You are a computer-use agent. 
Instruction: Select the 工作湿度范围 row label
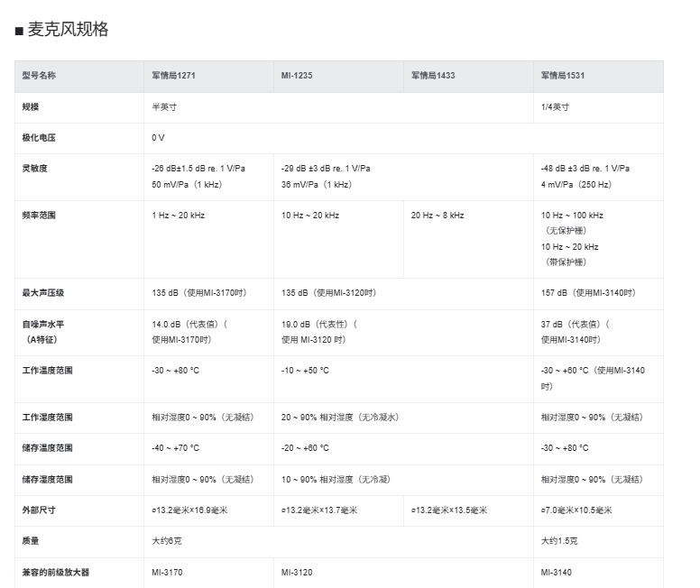point(47,418)
